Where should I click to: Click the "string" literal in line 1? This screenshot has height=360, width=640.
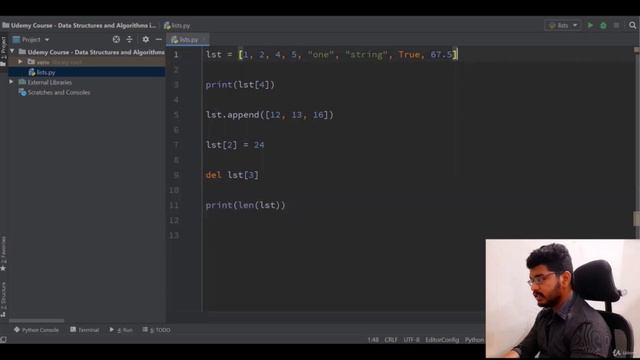[366, 55]
